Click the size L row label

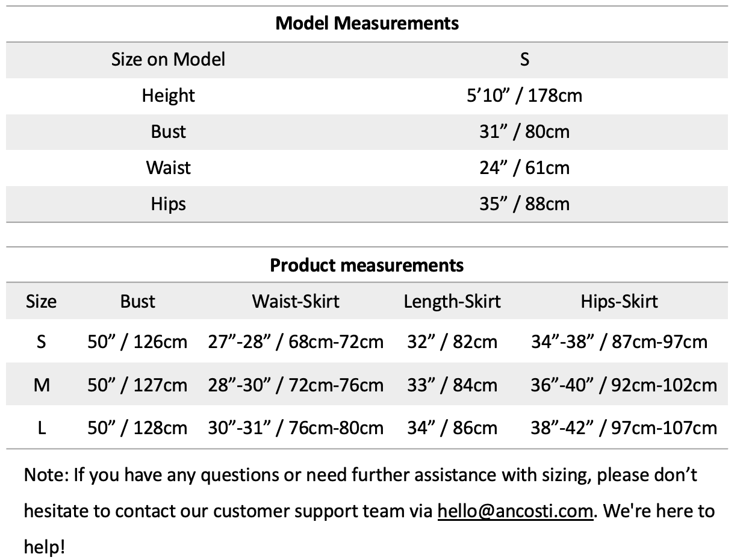pyautogui.click(x=42, y=428)
